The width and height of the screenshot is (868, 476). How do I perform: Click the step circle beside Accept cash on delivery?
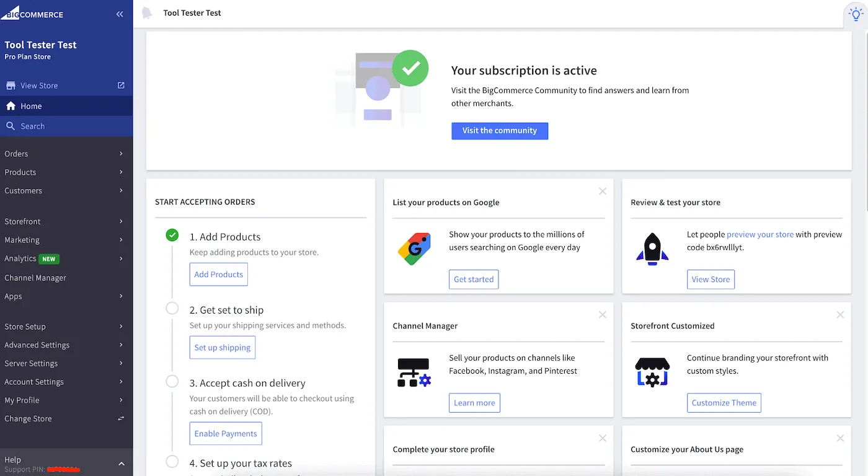pyautogui.click(x=172, y=381)
